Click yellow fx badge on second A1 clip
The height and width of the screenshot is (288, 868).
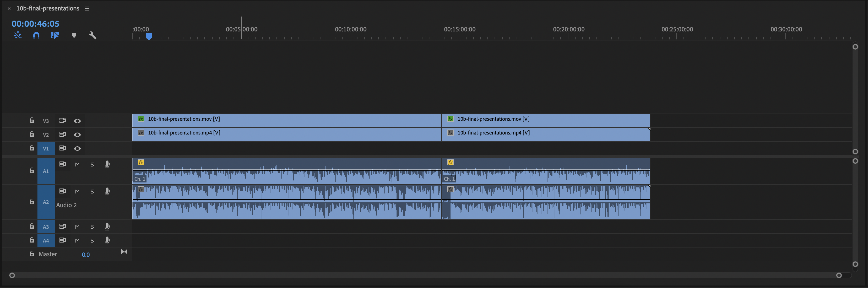[x=451, y=163]
